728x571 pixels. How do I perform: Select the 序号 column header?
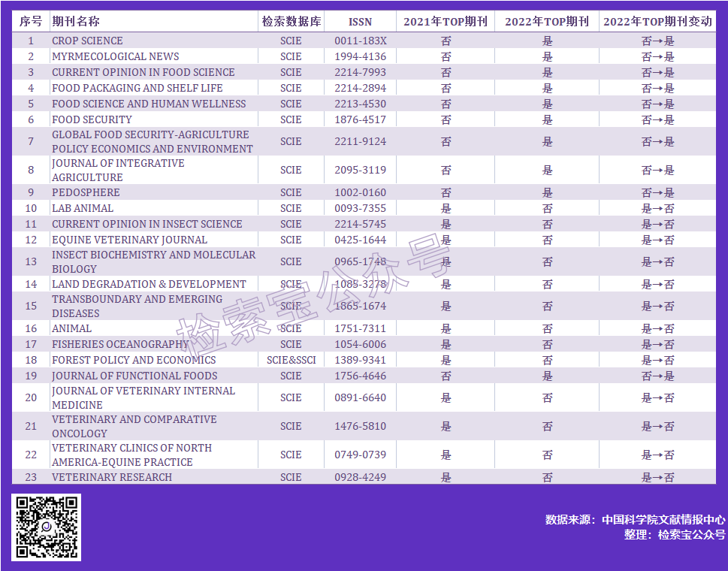(x=31, y=21)
